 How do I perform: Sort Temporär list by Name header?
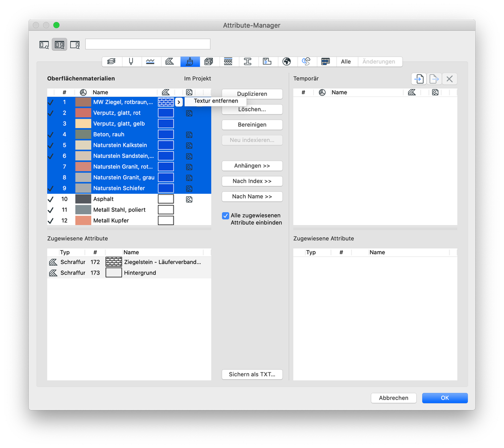tap(367, 92)
